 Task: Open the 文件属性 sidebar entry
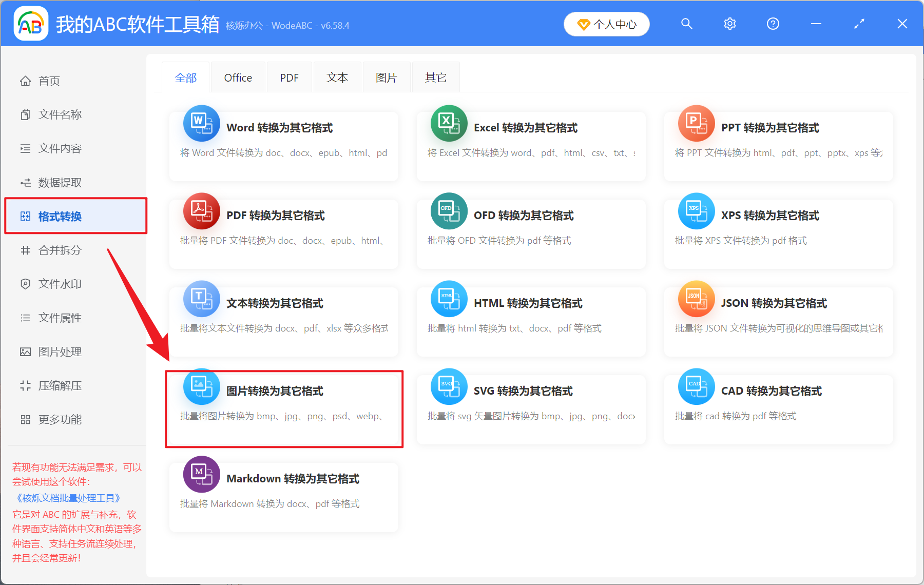[x=59, y=318]
